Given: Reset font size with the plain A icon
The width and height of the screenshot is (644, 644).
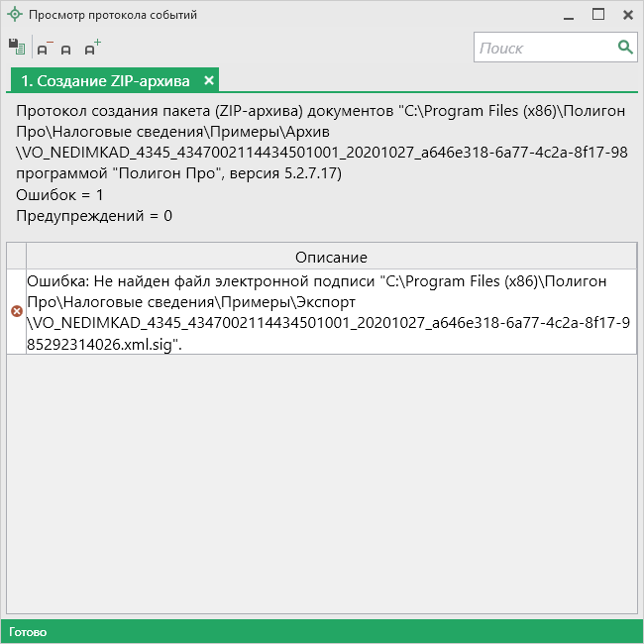Looking at the screenshot, I should tap(66, 49).
